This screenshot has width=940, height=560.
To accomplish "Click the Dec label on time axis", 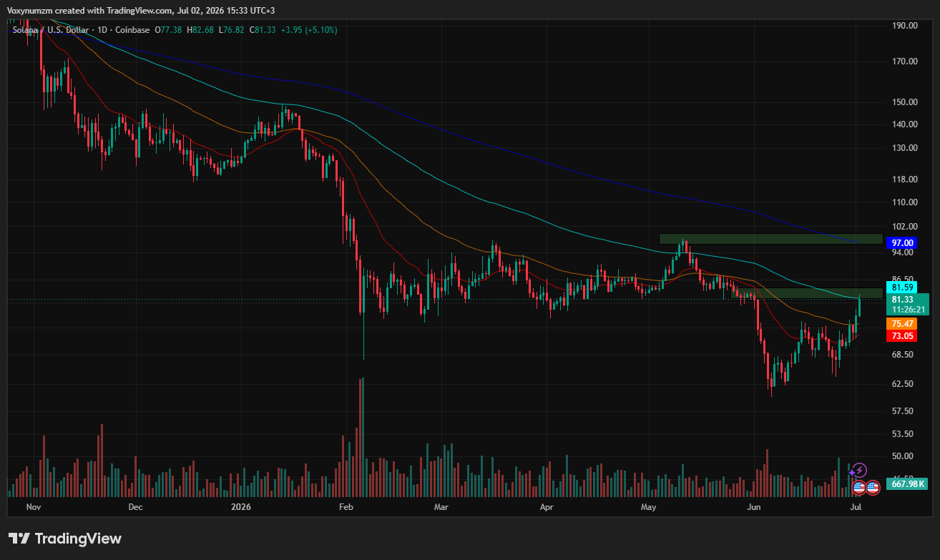I will 135,507.
